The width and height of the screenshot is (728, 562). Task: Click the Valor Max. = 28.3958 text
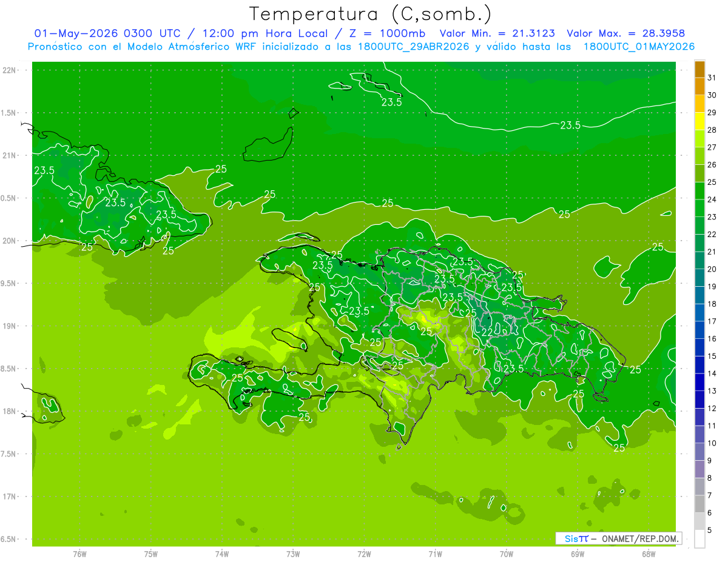(626, 33)
